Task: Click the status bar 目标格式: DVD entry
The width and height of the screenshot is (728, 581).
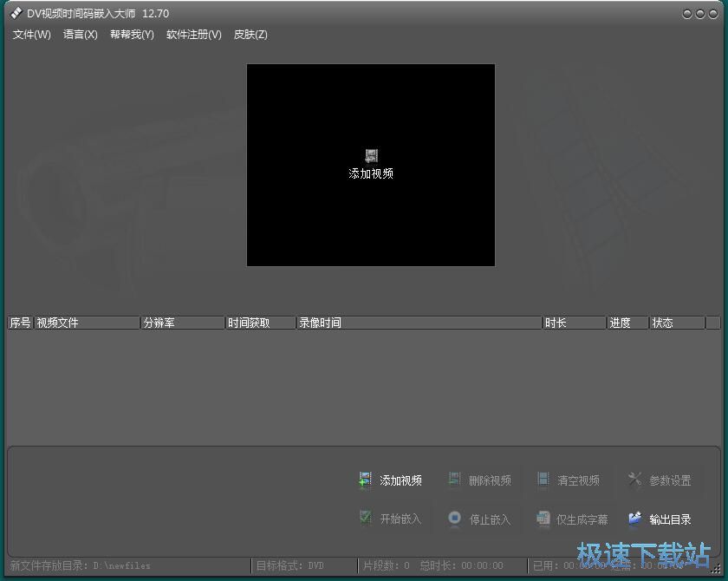Action: 290,565
